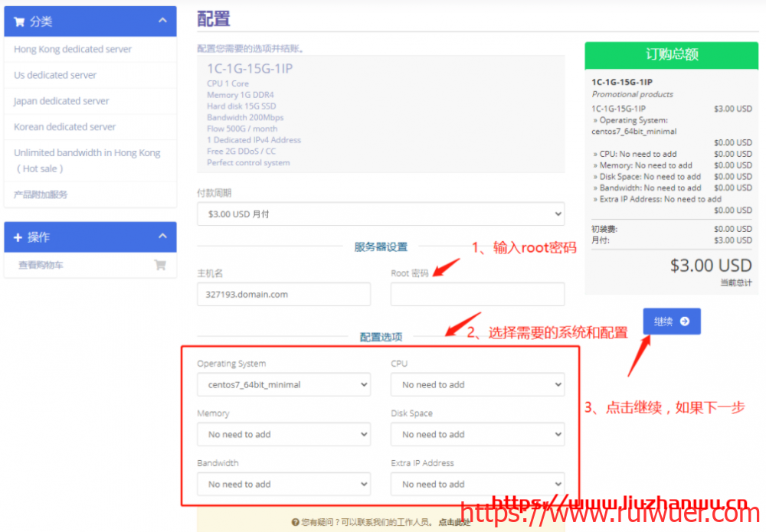Screen dimensions: 766x532
Task: Collapse the 分类 panel chevron
Action: [x=162, y=21]
